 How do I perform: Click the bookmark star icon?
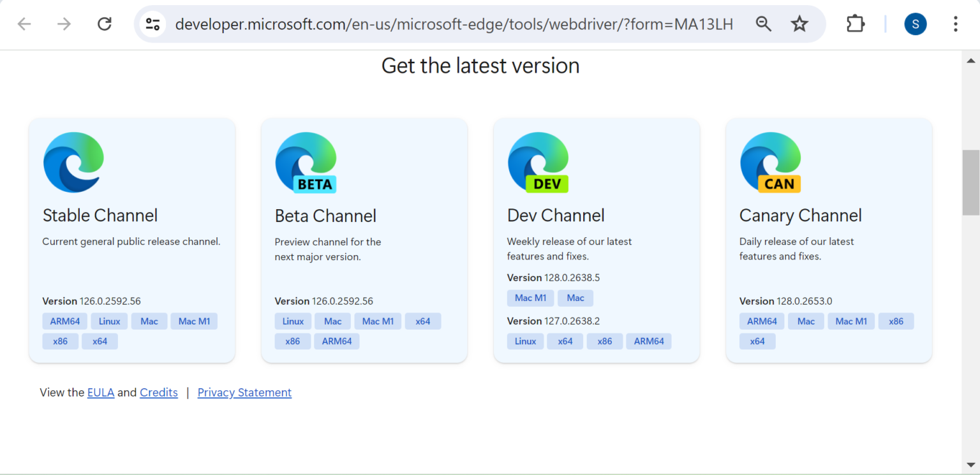[799, 24]
